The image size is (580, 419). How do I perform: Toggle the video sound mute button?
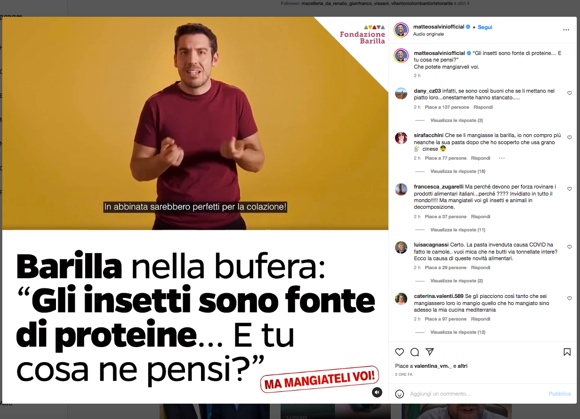click(377, 392)
